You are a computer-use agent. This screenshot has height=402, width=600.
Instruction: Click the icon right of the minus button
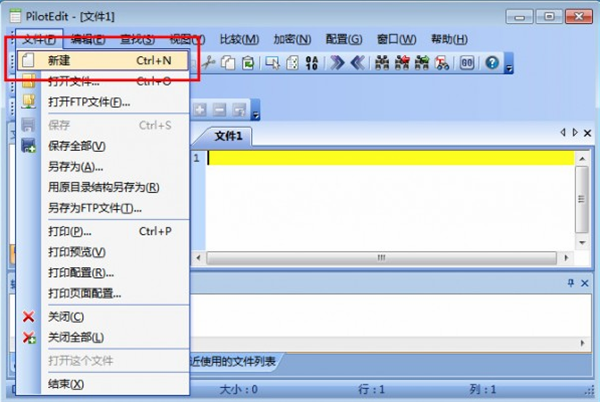point(239,110)
